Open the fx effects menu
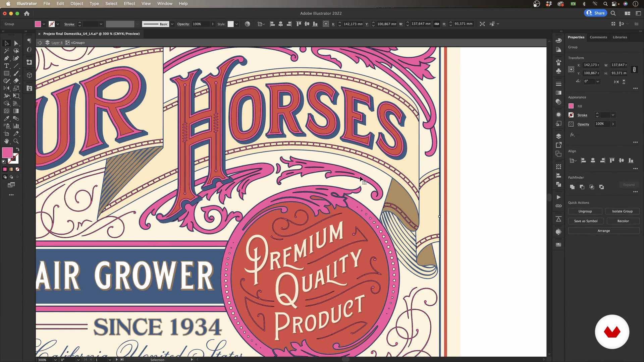Screen dimensions: 644x362 (x=573, y=135)
